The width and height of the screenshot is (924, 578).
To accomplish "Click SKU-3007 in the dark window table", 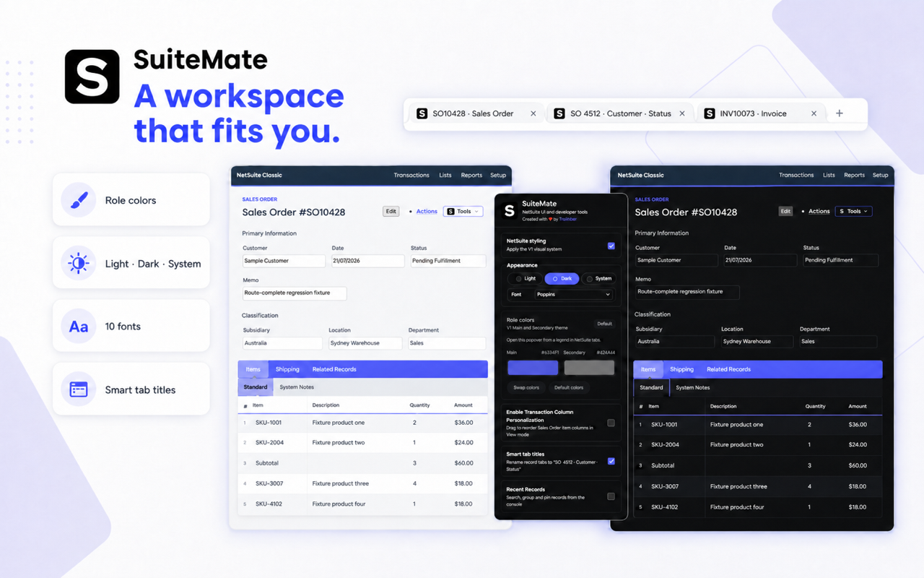I will click(x=665, y=486).
